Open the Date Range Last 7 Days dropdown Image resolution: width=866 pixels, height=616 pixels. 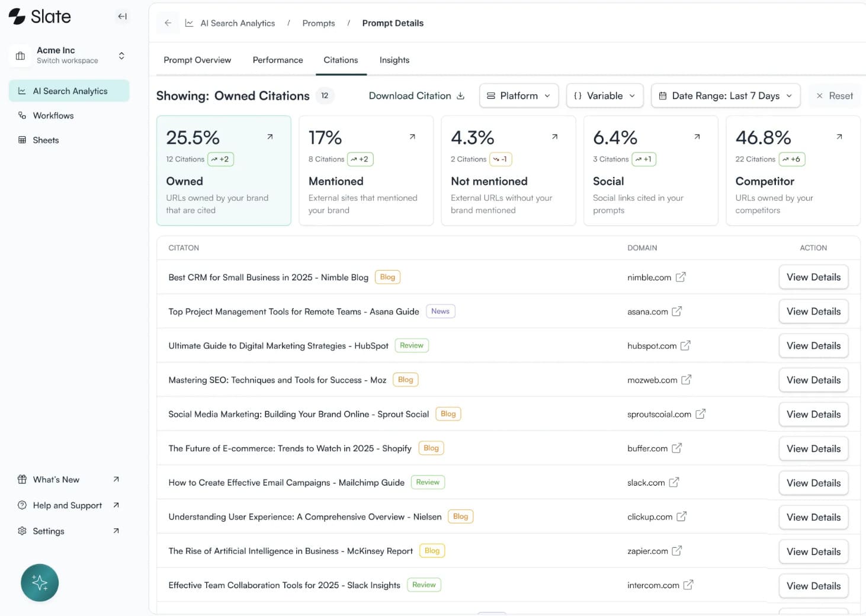click(726, 96)
